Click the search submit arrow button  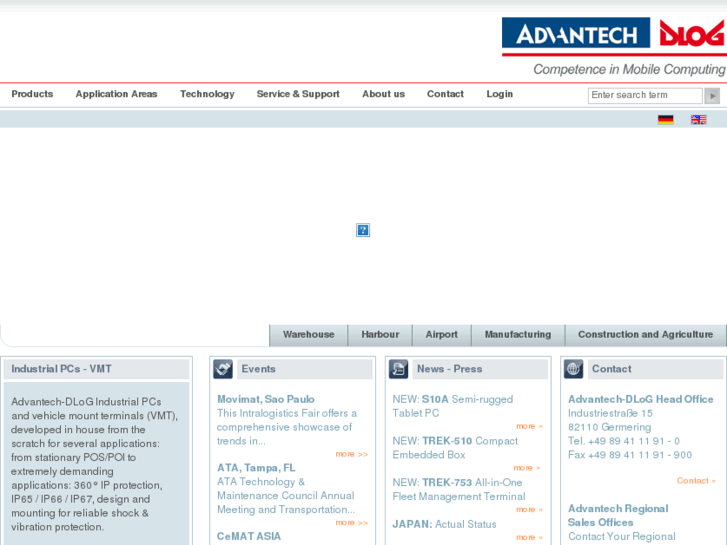(712, 96)
